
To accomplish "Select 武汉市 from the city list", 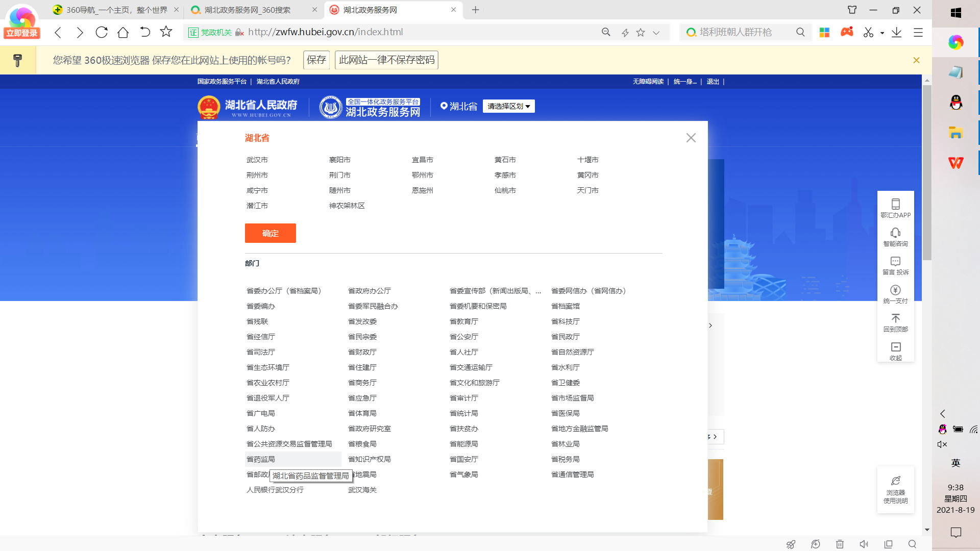I will click(x=257, y=160).
